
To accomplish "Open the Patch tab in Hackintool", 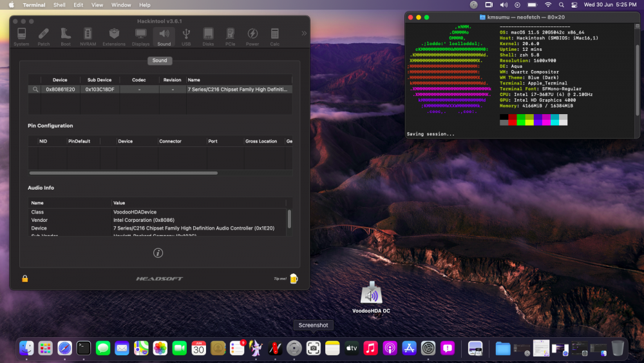I will [x=44, y=37].
